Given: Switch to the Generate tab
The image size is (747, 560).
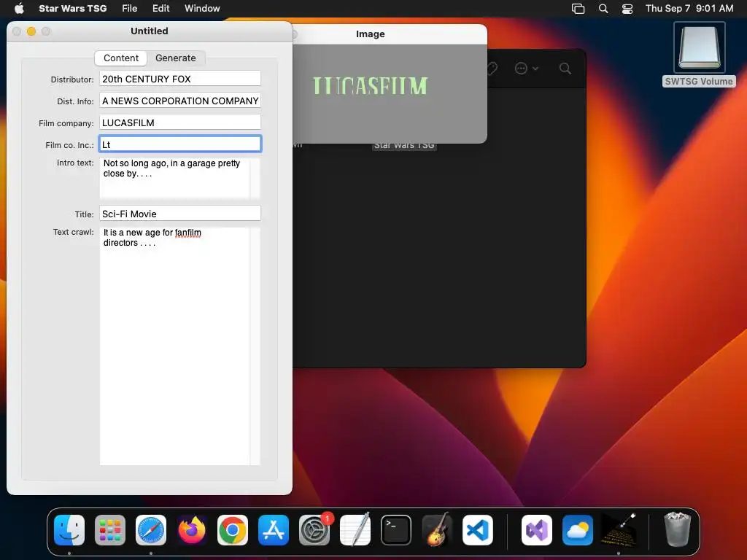Looking at the screenshot, I should [x=176, y=58].
